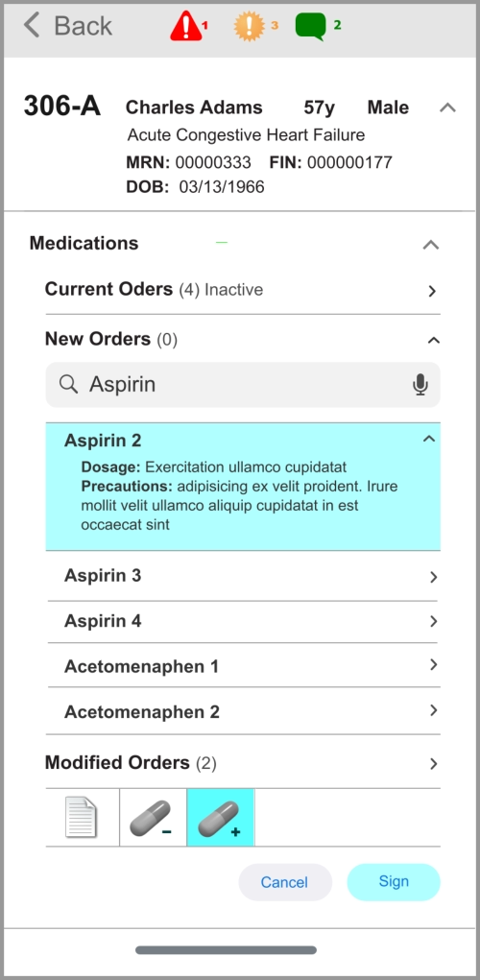The width and height of the screenshot is (480, 980).
Task: Select the document notes icon
Action: coord(82,818)
